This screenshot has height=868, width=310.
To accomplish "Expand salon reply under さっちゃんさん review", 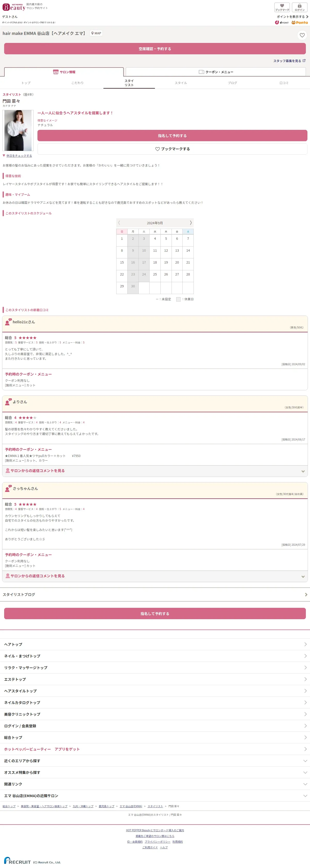I will pyautogui.click(x=155, y=576).
